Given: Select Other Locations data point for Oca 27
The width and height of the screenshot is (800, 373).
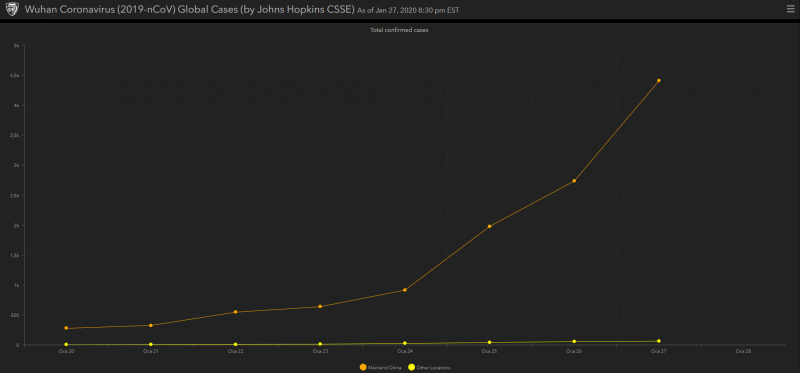Looking at the screenshot, I should pos(659,341).
